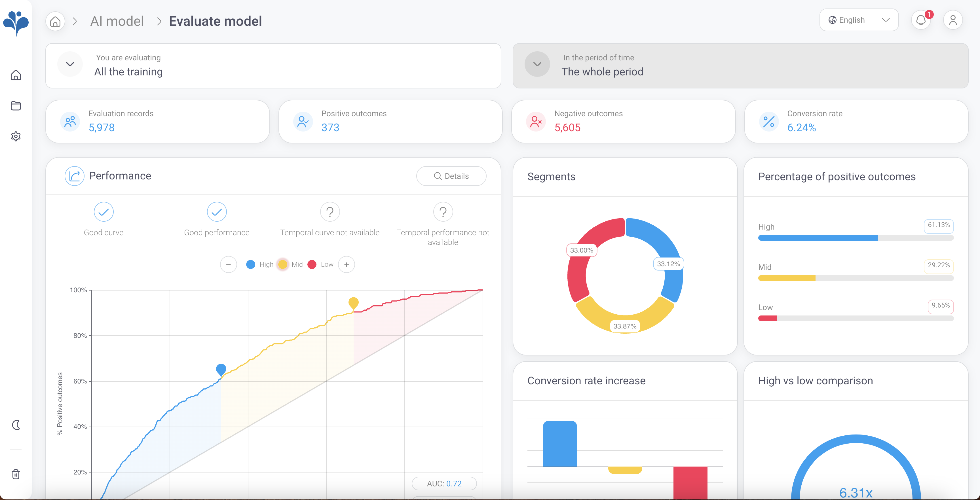Click the AUC 0.72 value
This screenshot has height=500, width=980.
[x=444, y=483]
